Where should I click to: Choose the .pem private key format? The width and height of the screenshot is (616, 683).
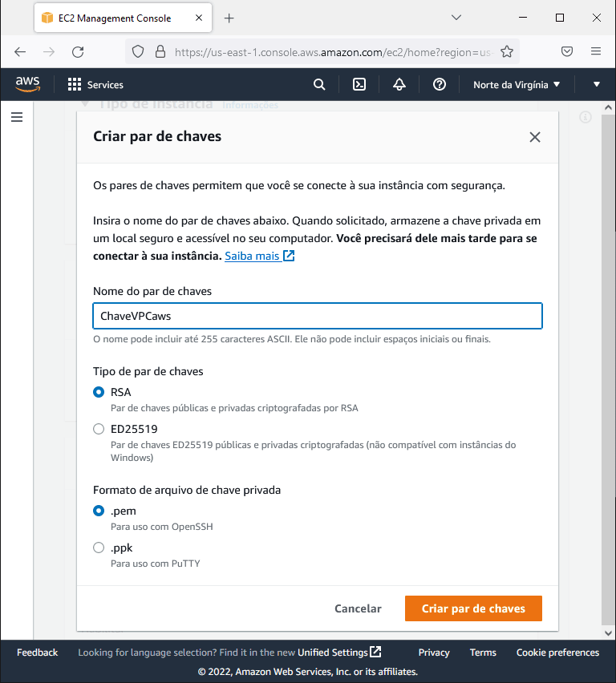(99, 511)
